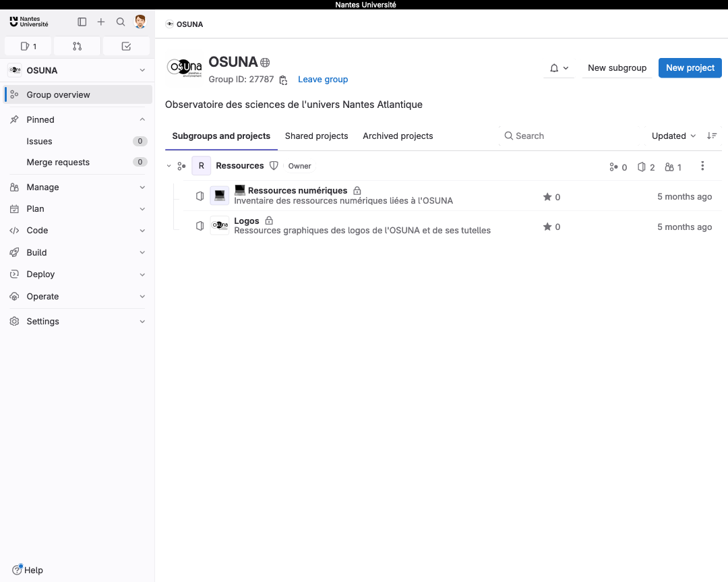Click the Ressources subgroup icon
This screenshot has width=728, height=582.
click(x=181, y=166)
